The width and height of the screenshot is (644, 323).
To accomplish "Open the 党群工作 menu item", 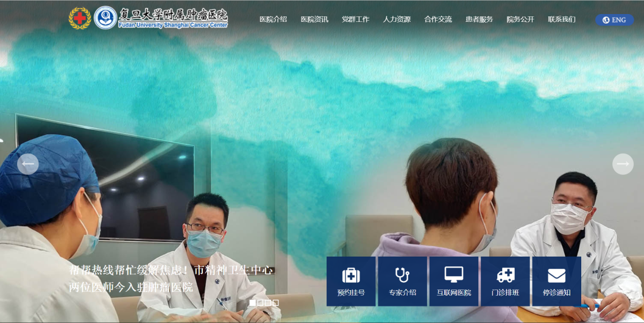I will pos(355,20).
